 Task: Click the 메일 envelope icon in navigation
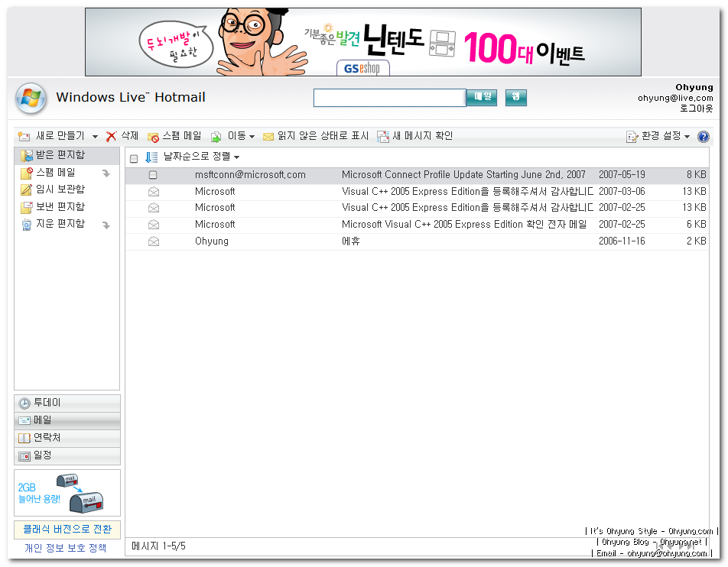pyautogui.click(x=24, y=421)
